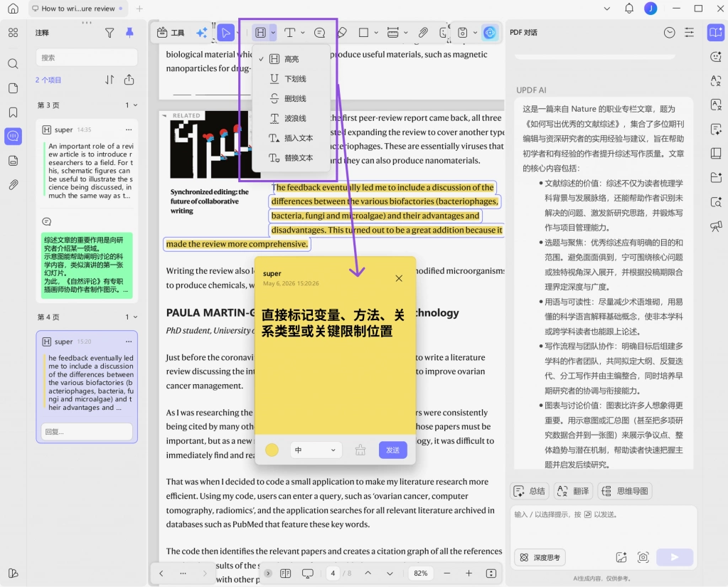Image resolution: width=728 pixels, height=587 pixels.
Task: Collapse the 第 4 页 annotation group
Action: point(135,317)
